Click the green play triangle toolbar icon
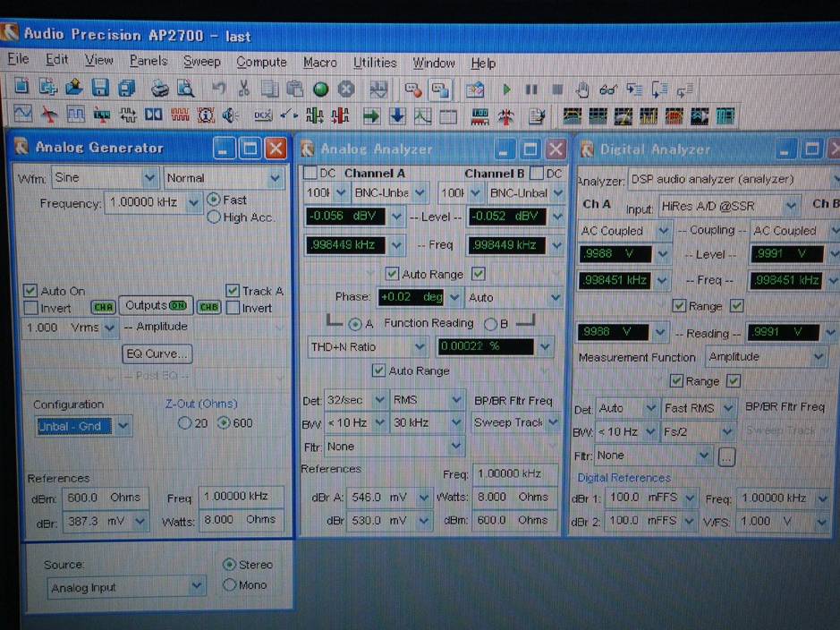 click(x=506, y=89)
